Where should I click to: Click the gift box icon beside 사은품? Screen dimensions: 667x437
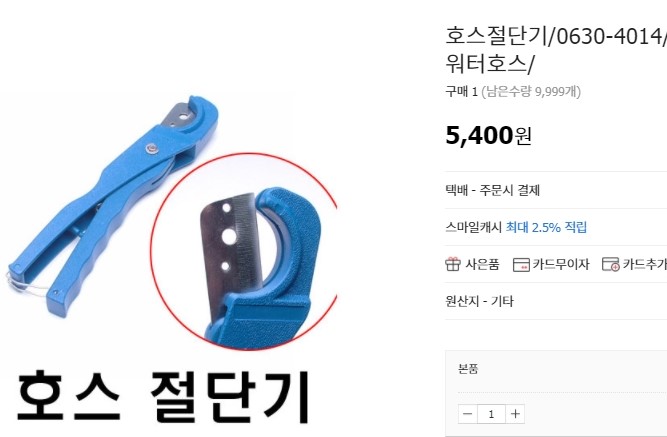453,264
